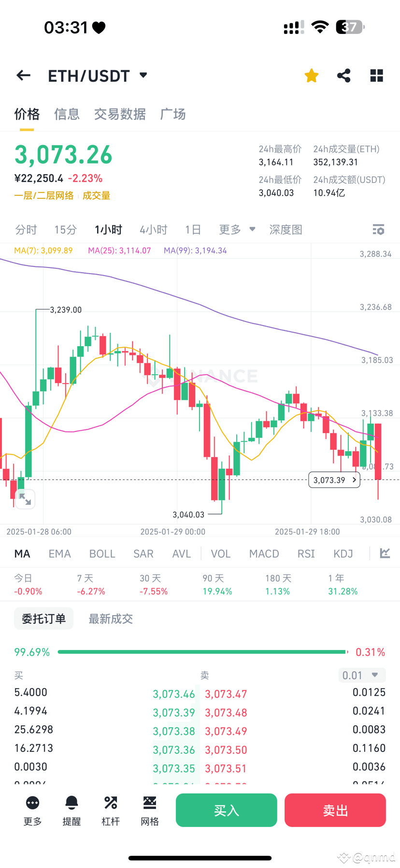Expand the chart with the fullscreen icon
The image size is (400, 868).
tap(26, 499)
